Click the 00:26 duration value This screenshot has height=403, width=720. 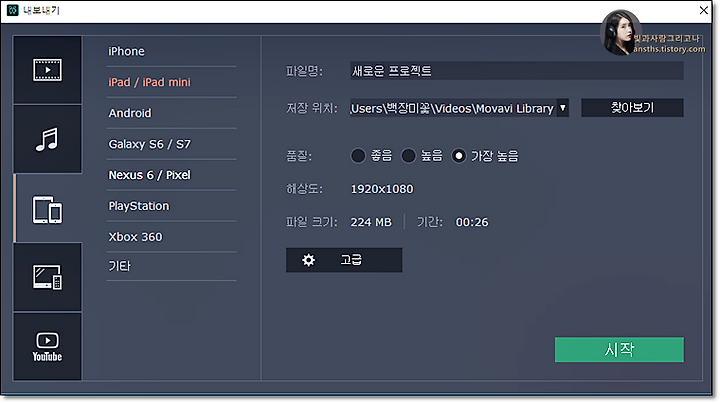pos(472,222)
